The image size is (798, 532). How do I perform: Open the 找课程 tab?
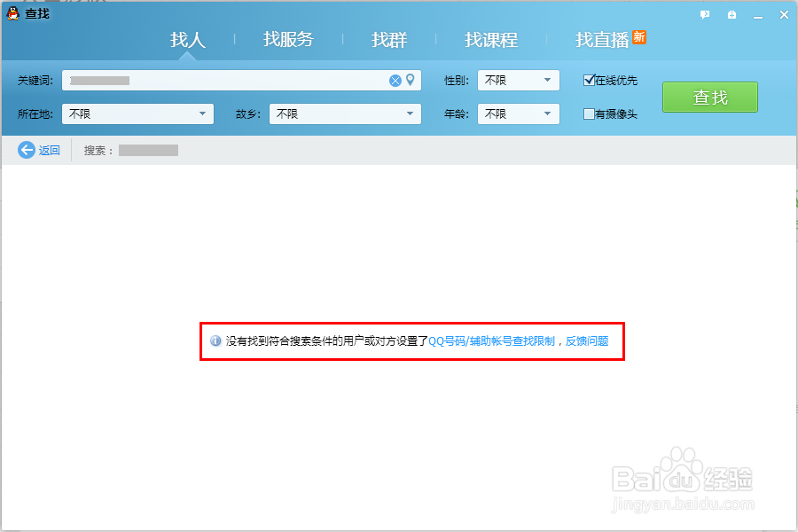click(491, 40)
